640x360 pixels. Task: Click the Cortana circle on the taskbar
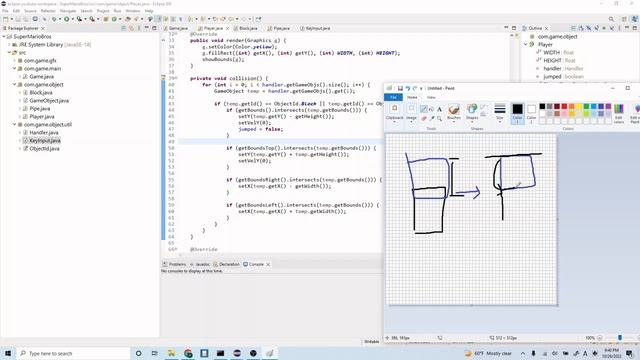pos(138,353)
